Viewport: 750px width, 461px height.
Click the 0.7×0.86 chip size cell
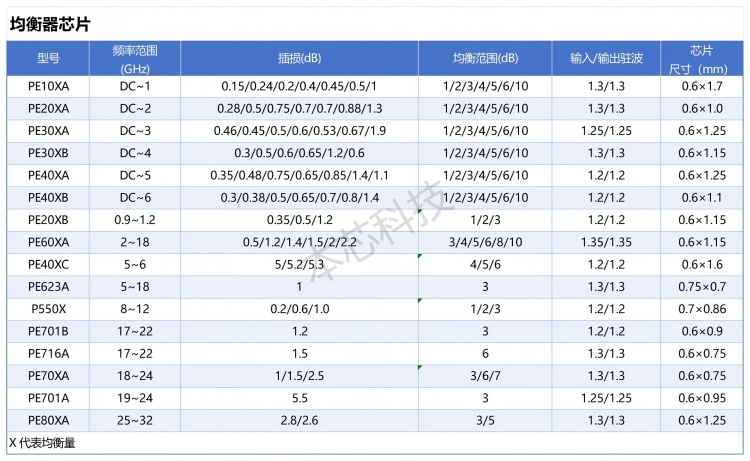[x=702, y=309]
